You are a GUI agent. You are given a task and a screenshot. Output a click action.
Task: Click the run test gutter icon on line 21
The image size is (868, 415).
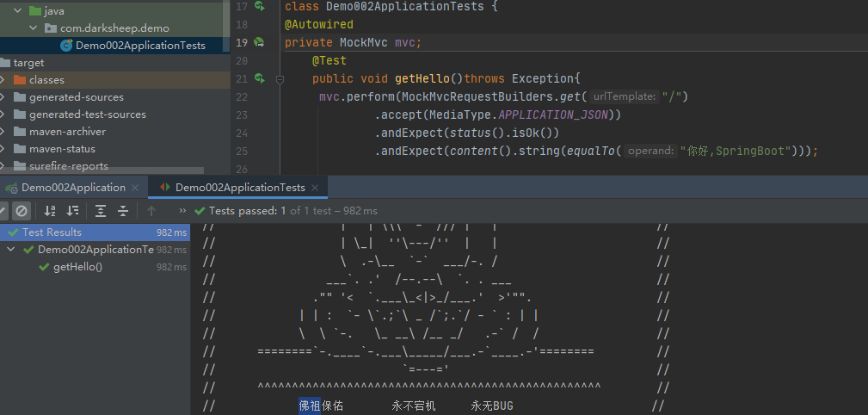(259, 78)
